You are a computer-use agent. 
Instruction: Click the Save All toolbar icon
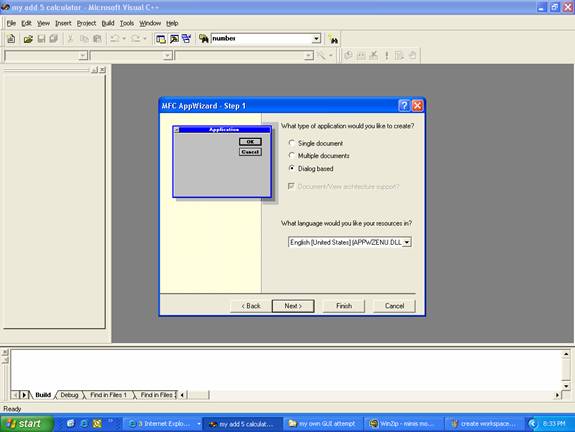[54, 39]
